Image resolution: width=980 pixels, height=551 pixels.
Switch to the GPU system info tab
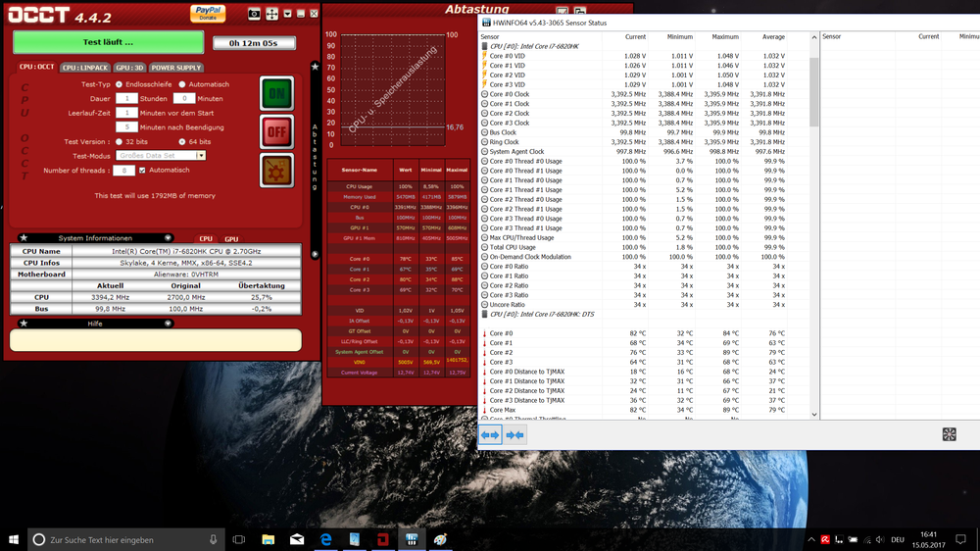pos(231,238)
